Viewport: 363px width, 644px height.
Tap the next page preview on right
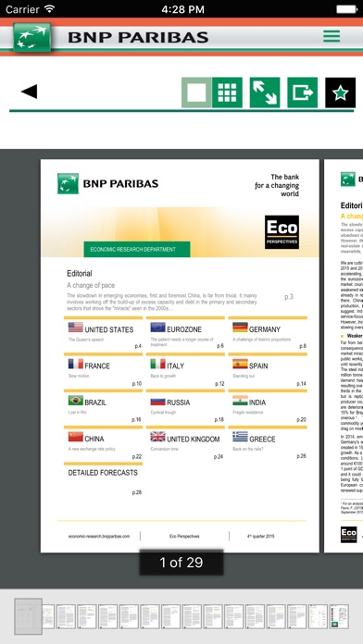(x=344, y=355)
